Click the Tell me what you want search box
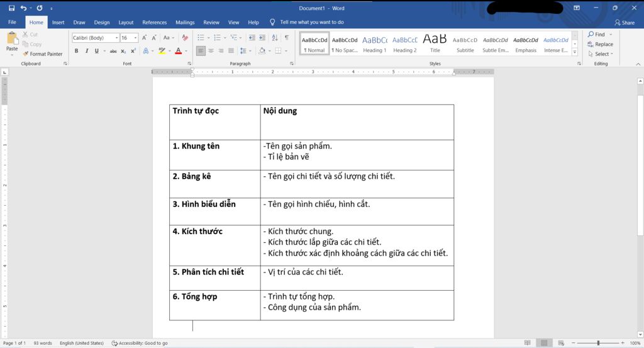Viewport: 644px width, 348px height. [x=312, y=22]
